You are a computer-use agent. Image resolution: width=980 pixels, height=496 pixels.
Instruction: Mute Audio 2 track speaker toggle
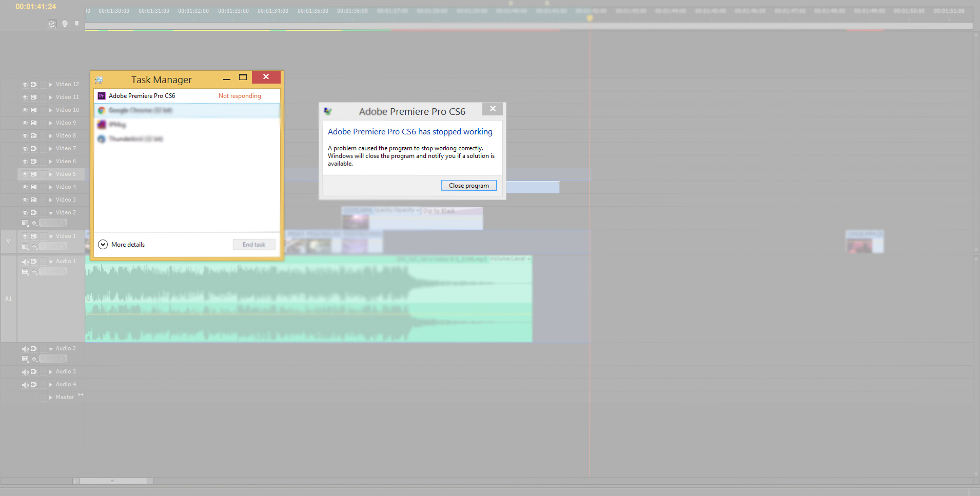point(25,349)
